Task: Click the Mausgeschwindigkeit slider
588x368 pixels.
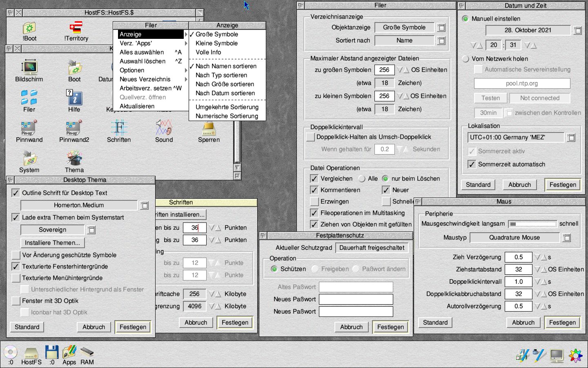Action: pyautogui.click(x=532, y=224)
